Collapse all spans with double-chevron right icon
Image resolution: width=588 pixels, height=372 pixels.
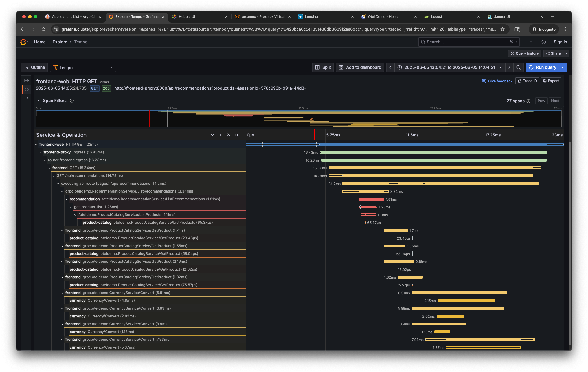237,135
